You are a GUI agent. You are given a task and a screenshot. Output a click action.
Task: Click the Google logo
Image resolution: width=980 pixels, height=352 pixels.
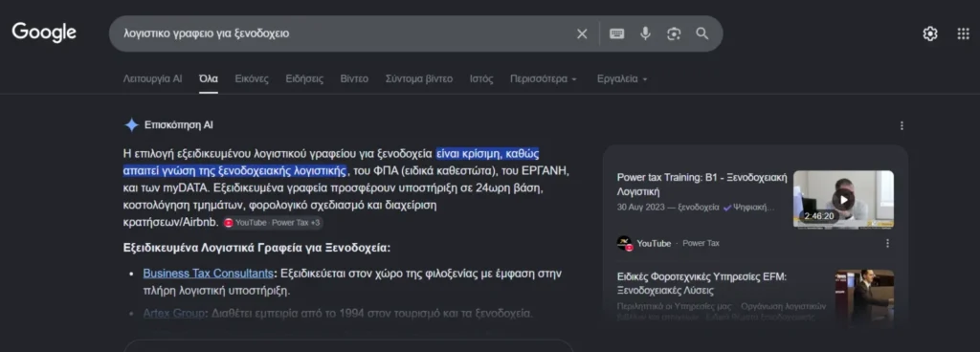coord(44,33)
